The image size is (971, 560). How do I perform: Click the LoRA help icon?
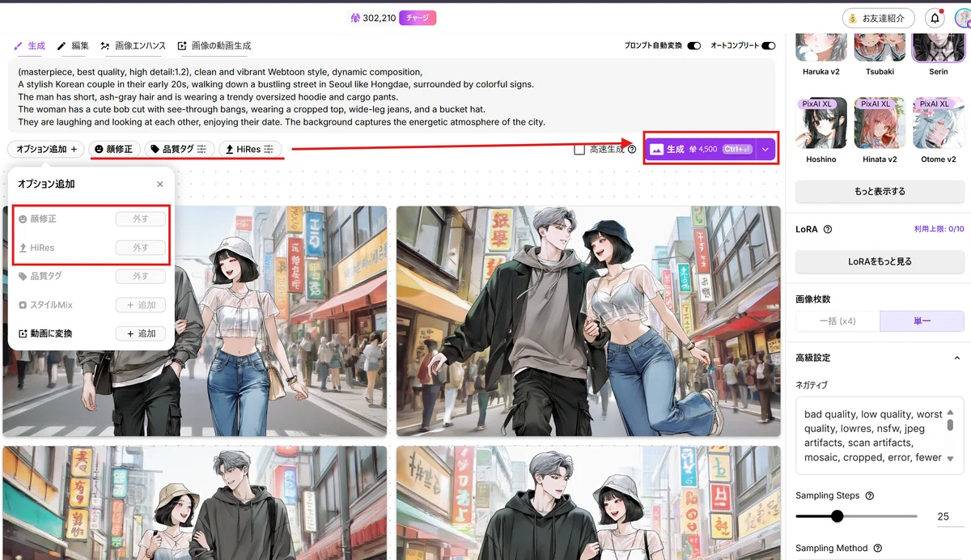828,229
